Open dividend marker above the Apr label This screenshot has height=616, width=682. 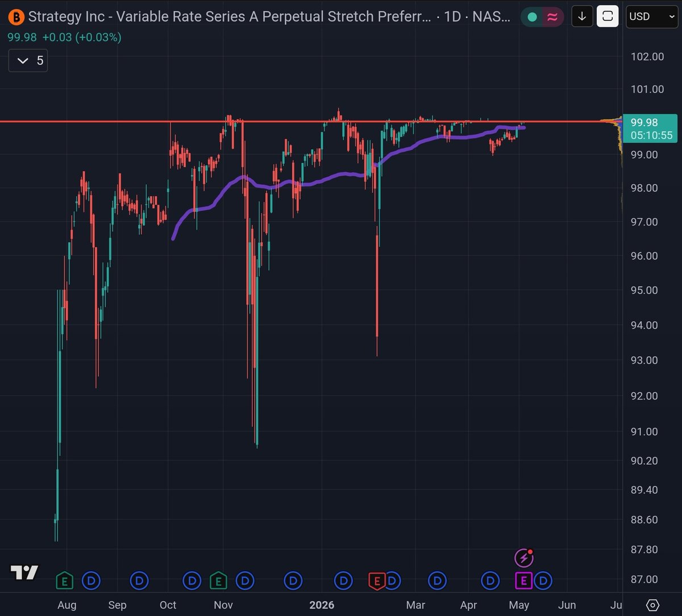click(x=490, y=580)
